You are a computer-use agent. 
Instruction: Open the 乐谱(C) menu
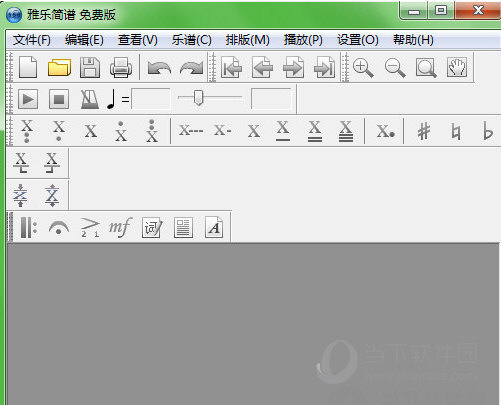tap(192, 40)
